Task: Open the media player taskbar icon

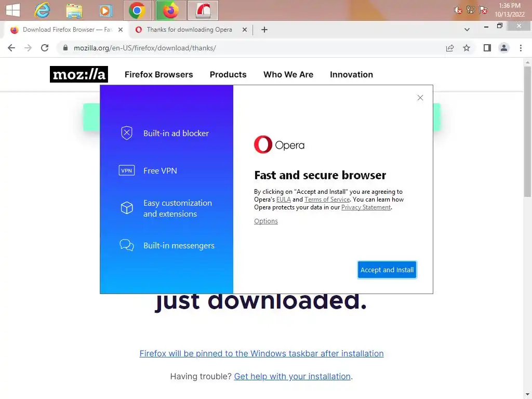Action: pos(105,10)
